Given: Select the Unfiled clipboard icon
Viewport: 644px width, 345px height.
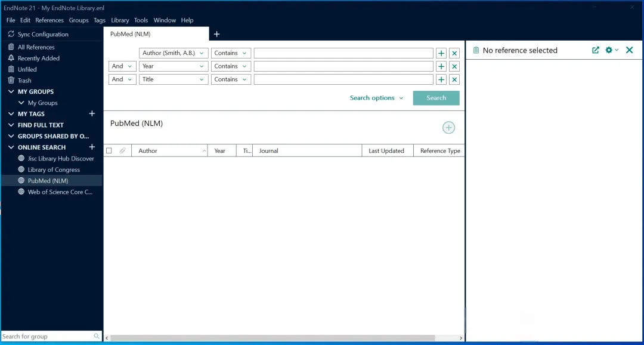Looking at the screenshot, I should tap(11, 69).
